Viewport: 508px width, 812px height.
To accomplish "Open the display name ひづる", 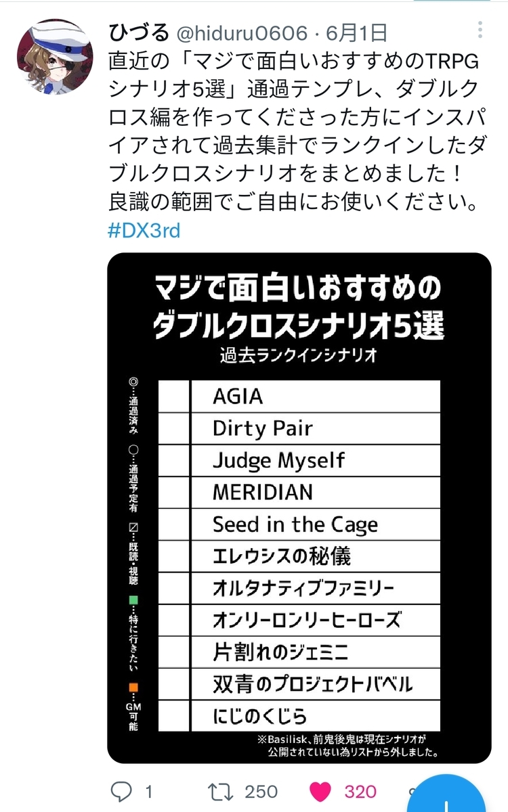I will tap(138, 31).
